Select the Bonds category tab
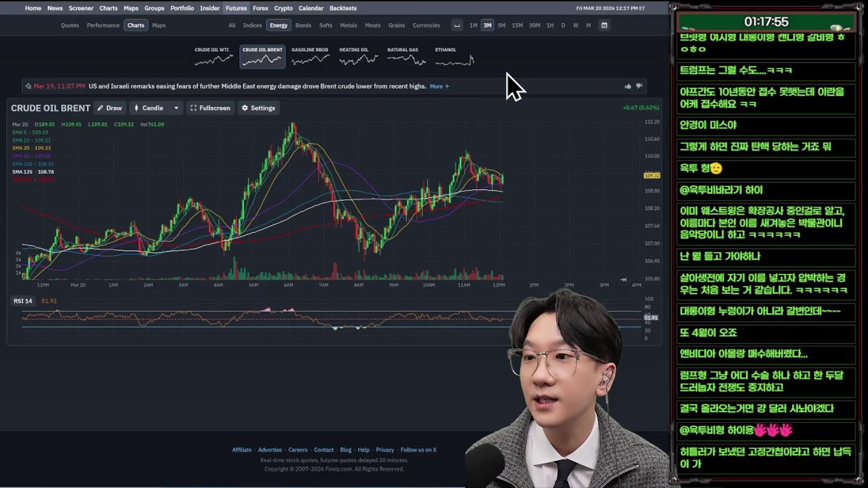The width and height of the screenshot is (868, 488). tap(303, 25)
